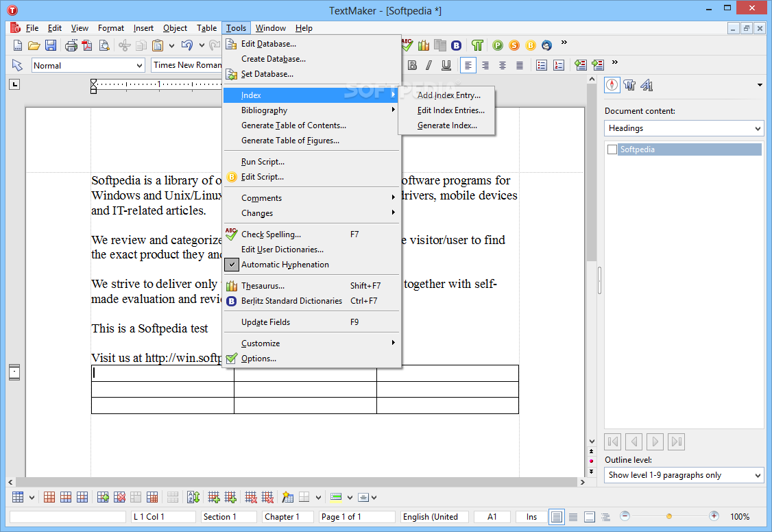Increase indent with right green arrow icon

598,64
